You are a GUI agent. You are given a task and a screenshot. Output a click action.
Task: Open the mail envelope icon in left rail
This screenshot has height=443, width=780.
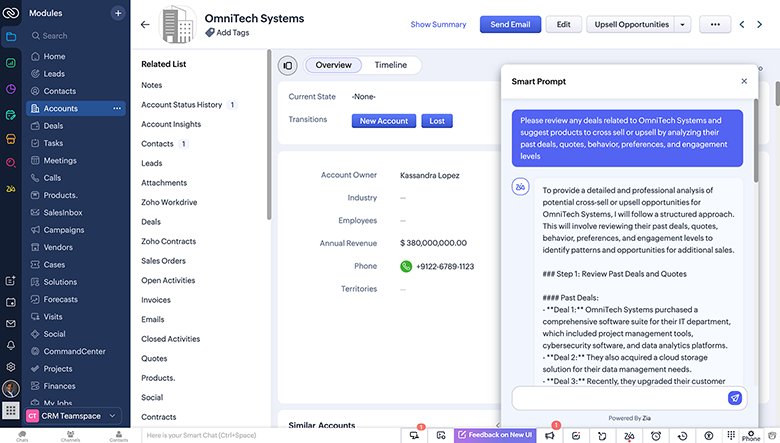(10, 324)
